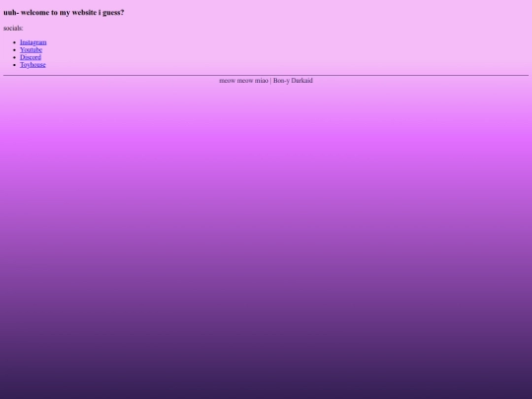The image size is (532, 399).
Task: Click the 'meow meow miao | Bon-y Darkaid' footer text
Action: coord(266,81)
